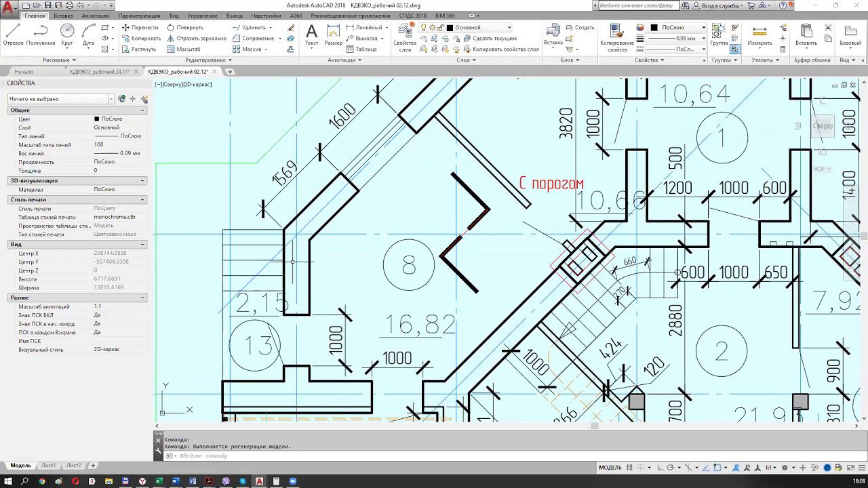Click the keyword search field in title bar
The image size is (868, 488).
(x=639, y=5)
